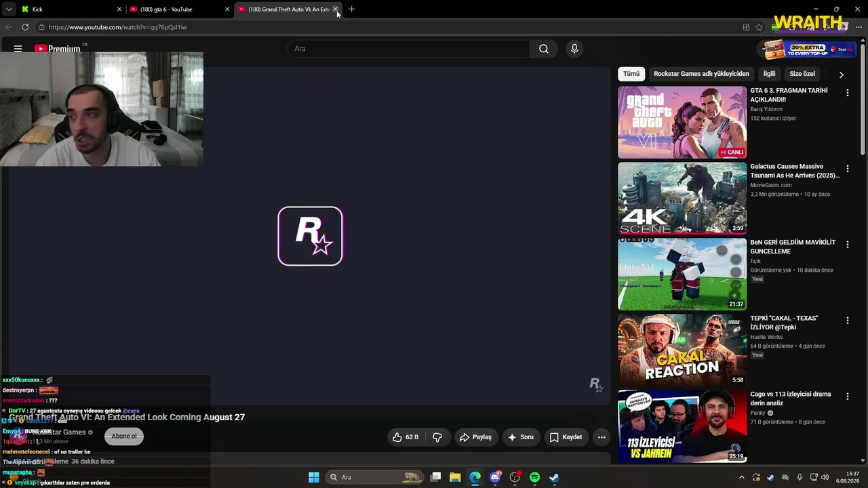Click the YouTube search magnifier button
This screenshot has height=488, width=868.
coord(544,49)
